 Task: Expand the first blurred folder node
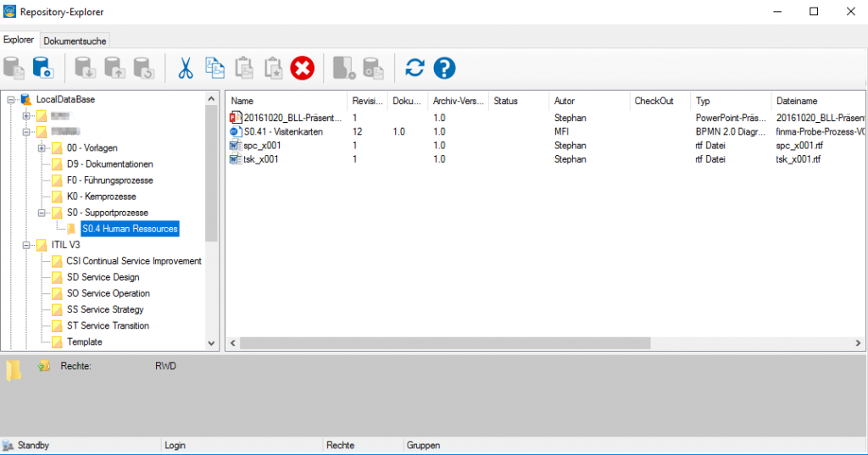tap(26, 116)
